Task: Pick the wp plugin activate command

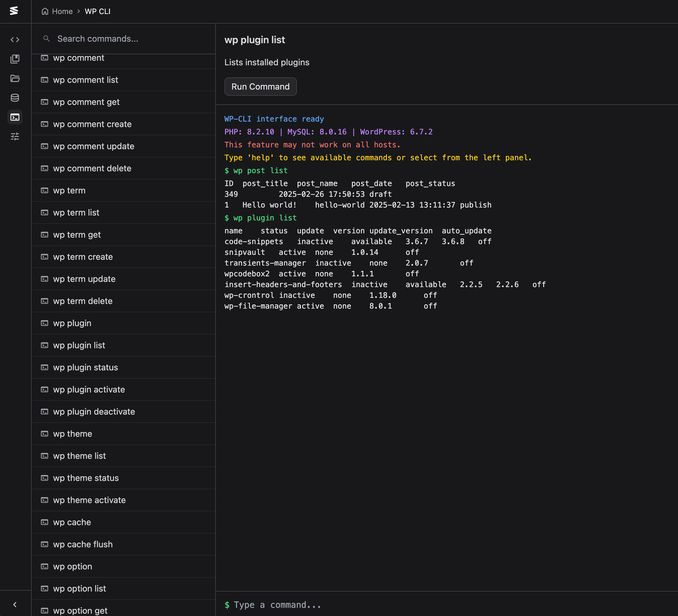Action: tap(124, 389)
